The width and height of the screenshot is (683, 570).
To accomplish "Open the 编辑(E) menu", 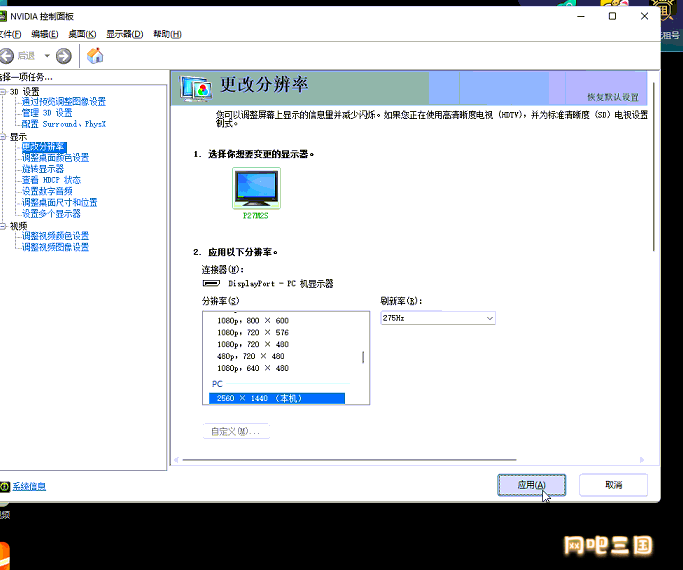I will [45, 34].
